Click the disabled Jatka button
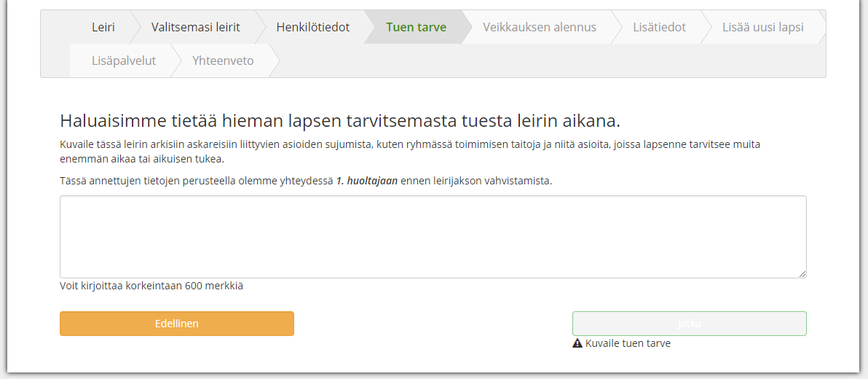868x379 pixels. 689,324
